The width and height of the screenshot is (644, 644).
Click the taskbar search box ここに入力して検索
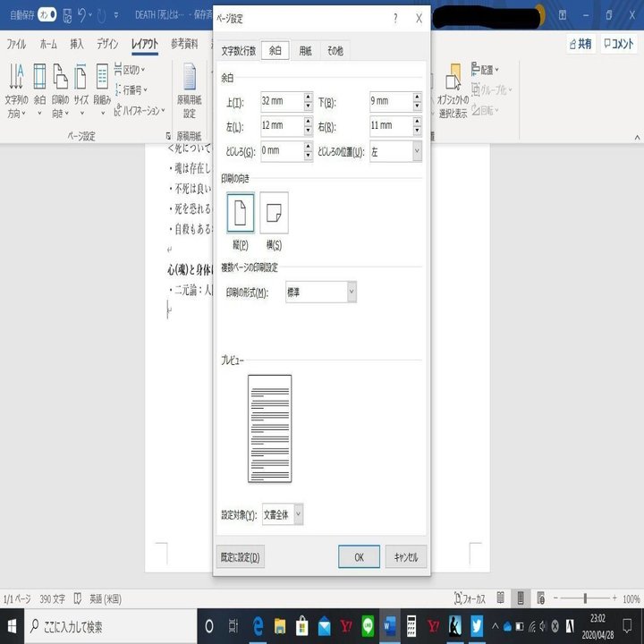tap(111, 626)
